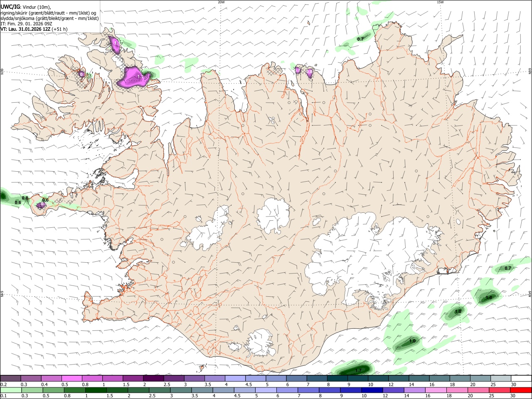The image size is (532, 399).
Task: Click the southernmost 1.0 precipitation value
Action: point(412,341)
